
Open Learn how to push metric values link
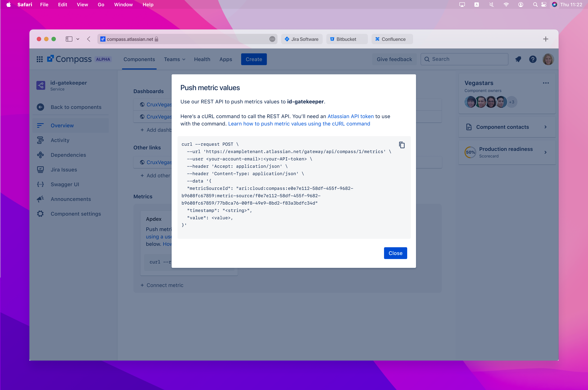299,124
